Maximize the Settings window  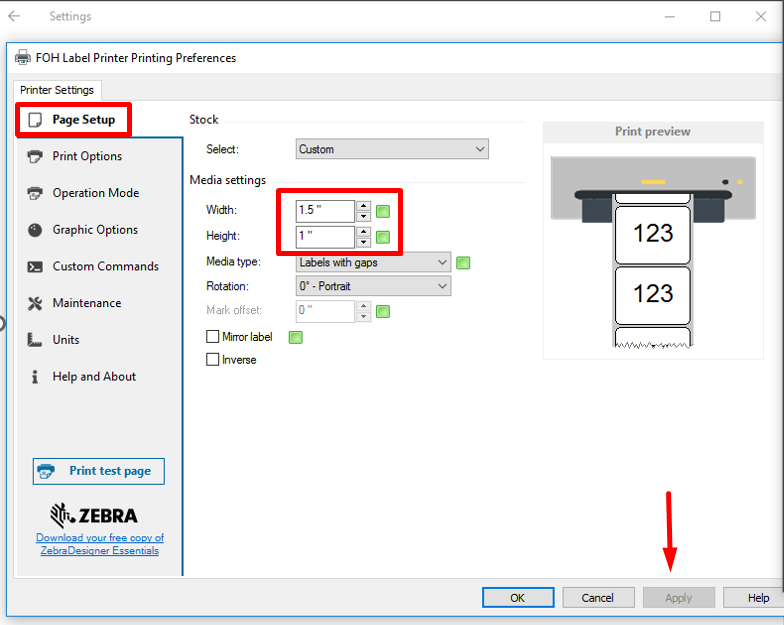[x=716, y=16]
